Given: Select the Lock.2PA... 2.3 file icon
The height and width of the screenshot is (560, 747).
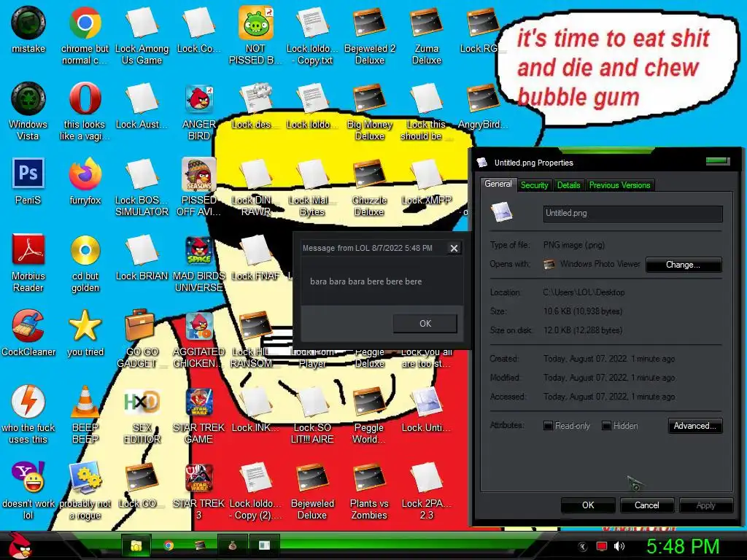Looking at the screenshot, I should tap(426, 477).
